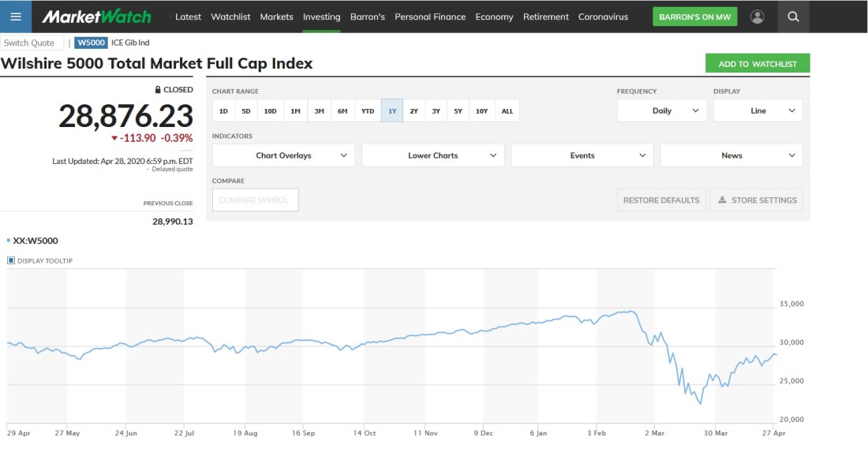Click the Barron's on MW button
This screenshot has width=868, height=452.
coord(694,17)
